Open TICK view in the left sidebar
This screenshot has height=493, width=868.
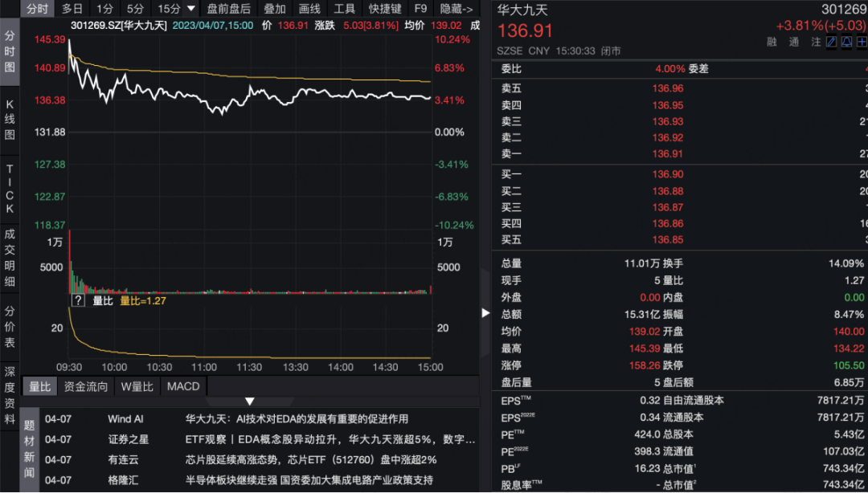point(10,189)
